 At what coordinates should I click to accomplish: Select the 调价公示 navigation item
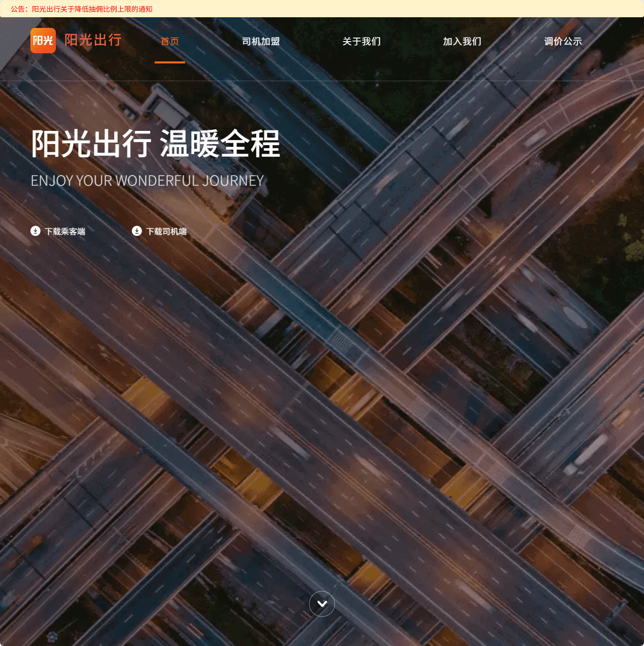coord(563,42)
